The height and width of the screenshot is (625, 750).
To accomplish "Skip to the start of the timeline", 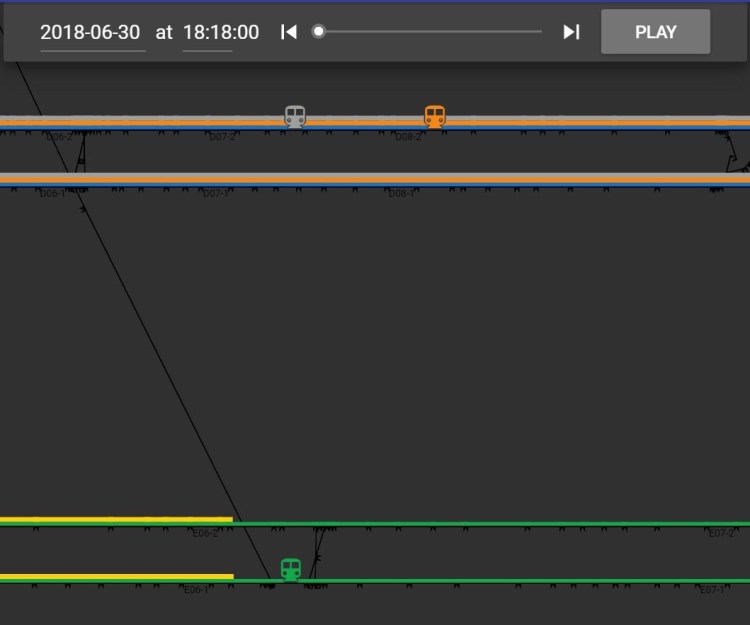I will point(289,32).
